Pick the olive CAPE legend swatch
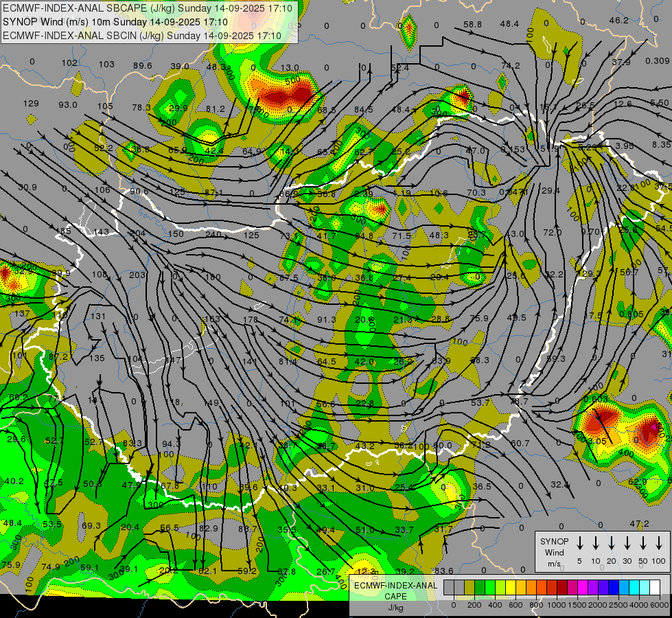672x618 pixels. click(470, 587)
